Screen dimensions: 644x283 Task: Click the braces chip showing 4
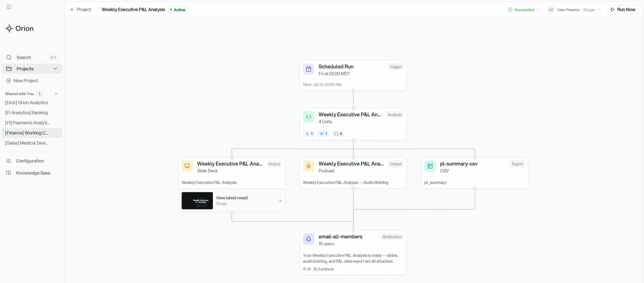click(x=338, y=134)
